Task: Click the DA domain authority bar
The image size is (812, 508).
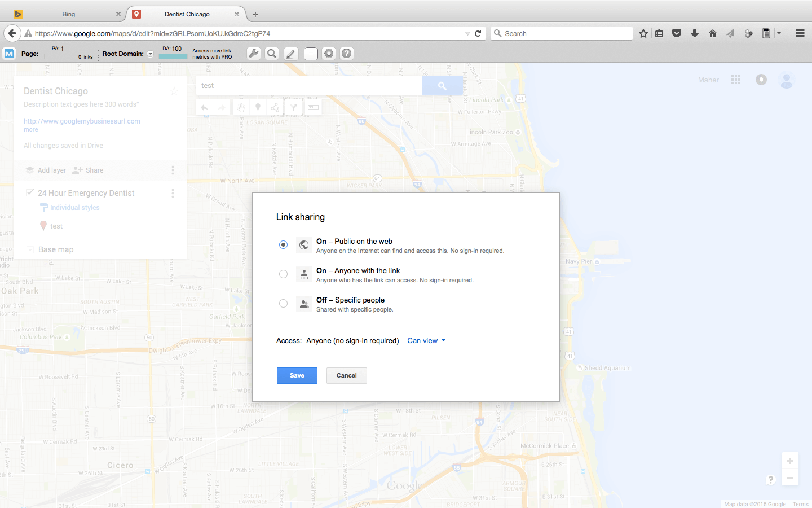Action: tap(173, 56)
